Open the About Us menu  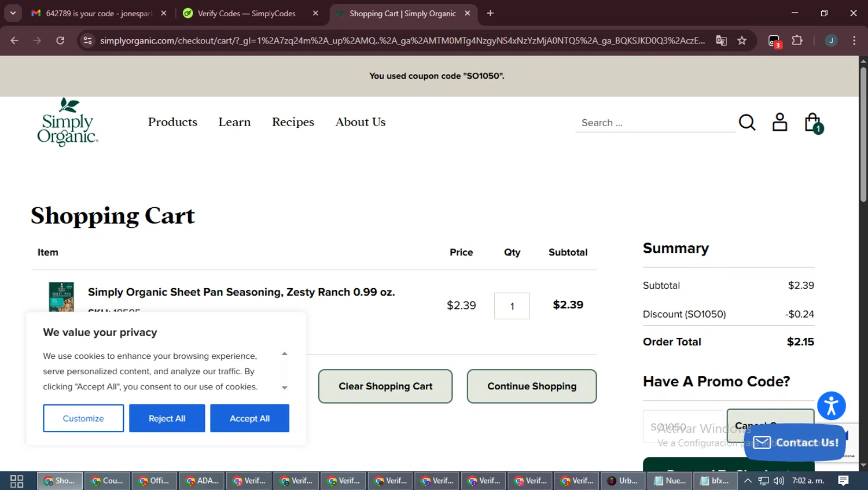coord(361,122)
